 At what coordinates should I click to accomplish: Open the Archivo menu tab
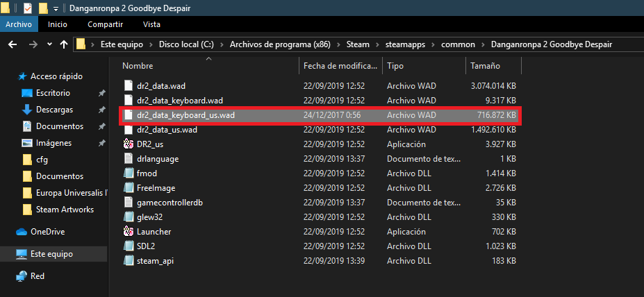coord(19,24)
